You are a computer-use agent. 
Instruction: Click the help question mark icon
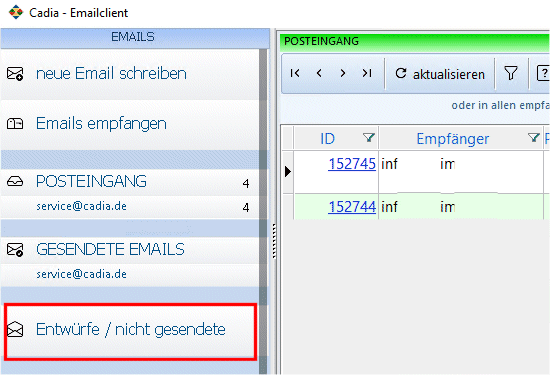pyautogui.click(x=543, y=74)
